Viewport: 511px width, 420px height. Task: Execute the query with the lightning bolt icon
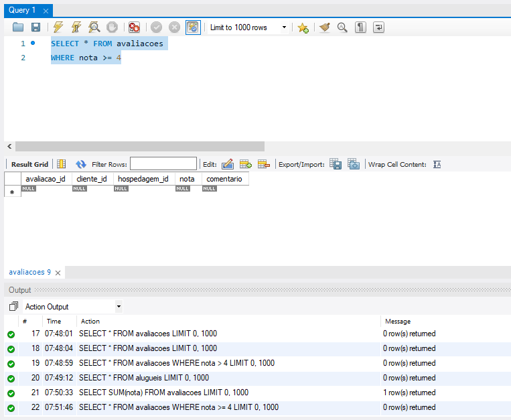pyautogui.click(x=58, y=27)
